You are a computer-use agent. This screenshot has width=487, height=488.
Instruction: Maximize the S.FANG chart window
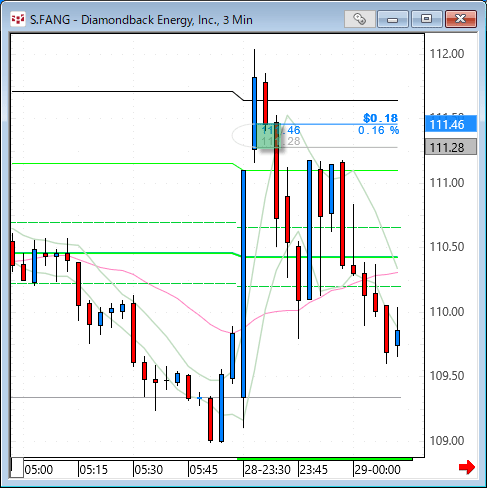pos(426,19)
